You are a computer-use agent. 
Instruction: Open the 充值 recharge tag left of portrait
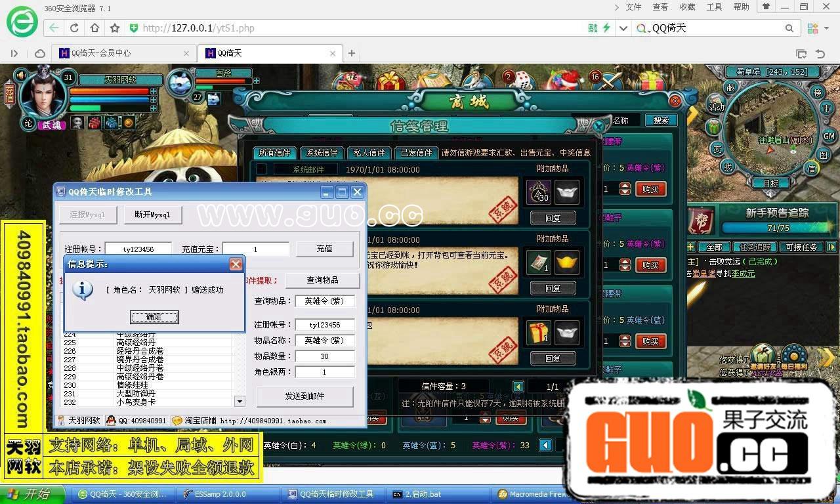click(9, 94)
